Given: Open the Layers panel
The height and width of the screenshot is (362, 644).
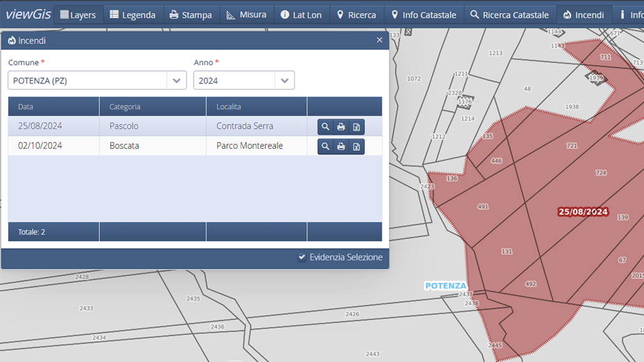Looking at the screenshot, I should (x=78, y=14).
